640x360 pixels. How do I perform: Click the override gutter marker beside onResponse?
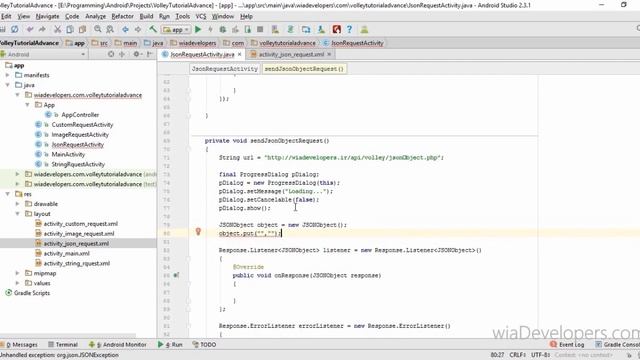tap(176, 275)
